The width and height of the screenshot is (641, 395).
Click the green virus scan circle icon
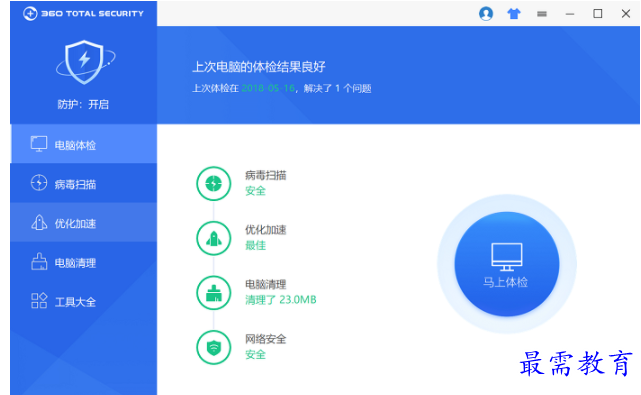pos(213,183)
